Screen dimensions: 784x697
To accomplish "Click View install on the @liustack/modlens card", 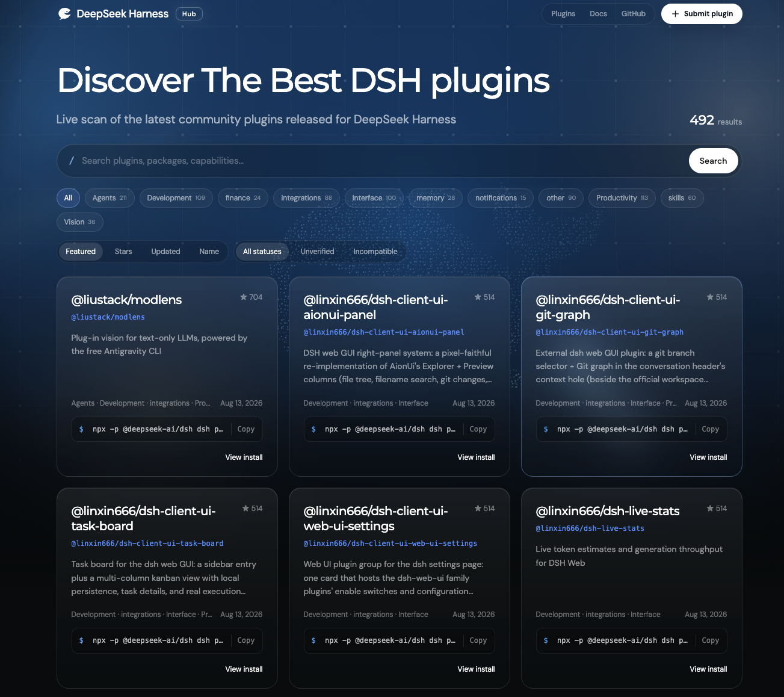I will [x=244, y=457].
